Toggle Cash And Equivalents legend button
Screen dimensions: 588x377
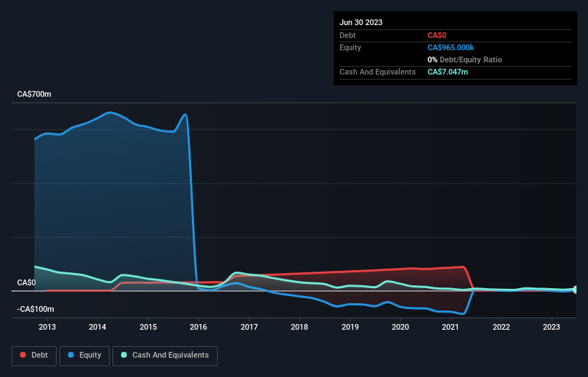pos(165,355)
